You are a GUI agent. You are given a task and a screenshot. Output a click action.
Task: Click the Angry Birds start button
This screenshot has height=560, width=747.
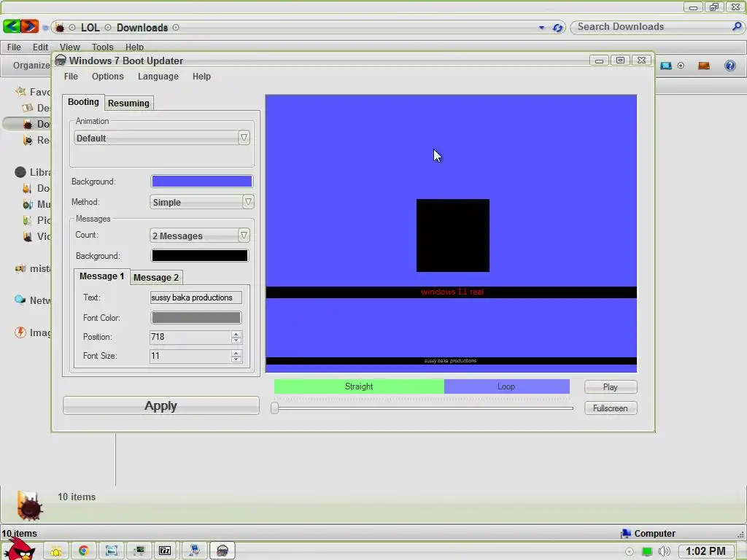pyautogui.click(x=20, y=550)
